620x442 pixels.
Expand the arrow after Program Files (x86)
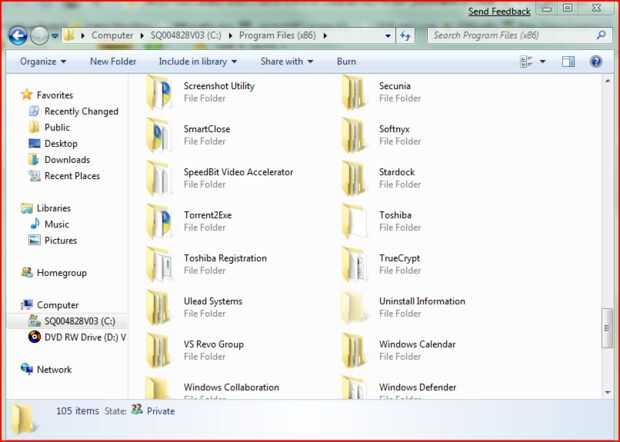click(x=325, y=36)
